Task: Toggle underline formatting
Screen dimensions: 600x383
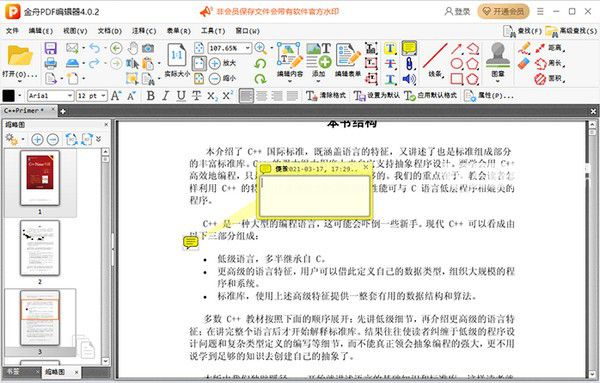Action: 181,96
